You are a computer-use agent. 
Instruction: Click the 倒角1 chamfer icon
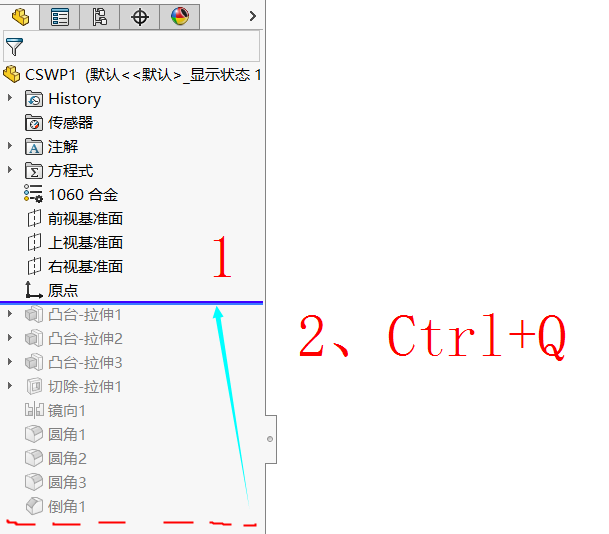[34, 506]
